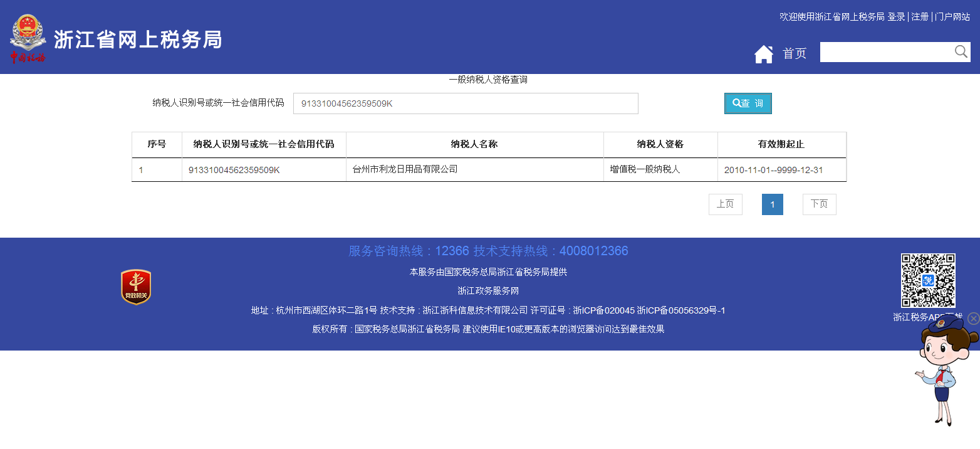Open the 浙江政务服务网 footer link
The height and width of the screenshot is (449, 980).
click(488, 291)
